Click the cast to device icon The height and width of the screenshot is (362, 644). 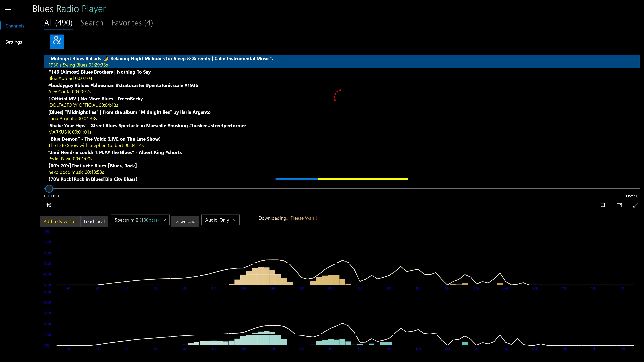(x=619, y=205)
